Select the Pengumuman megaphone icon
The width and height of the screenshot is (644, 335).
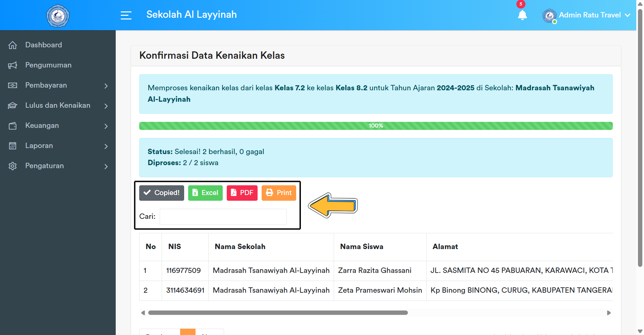click(x=13, y=65)
